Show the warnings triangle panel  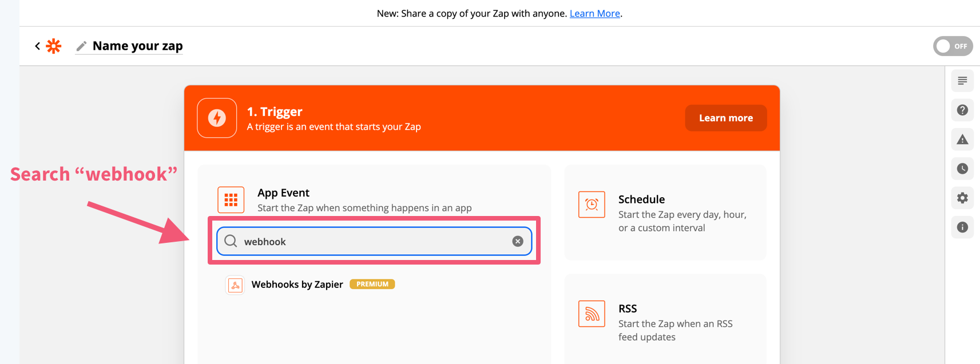click(962, 139)
